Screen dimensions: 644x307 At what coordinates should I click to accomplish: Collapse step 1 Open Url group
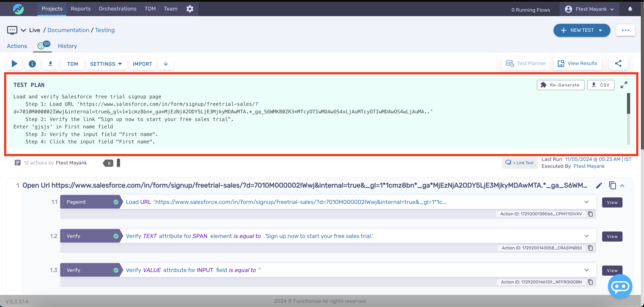pos(622,185)
